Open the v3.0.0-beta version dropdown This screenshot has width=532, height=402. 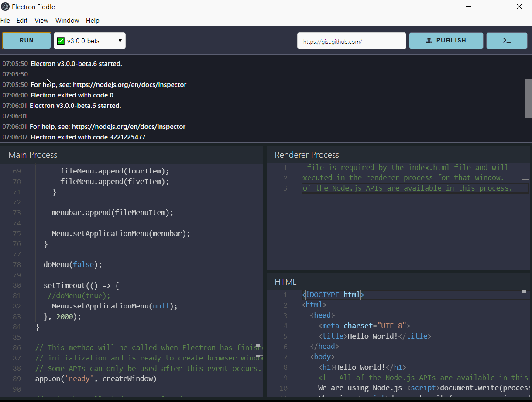click(x=89, y=41)
